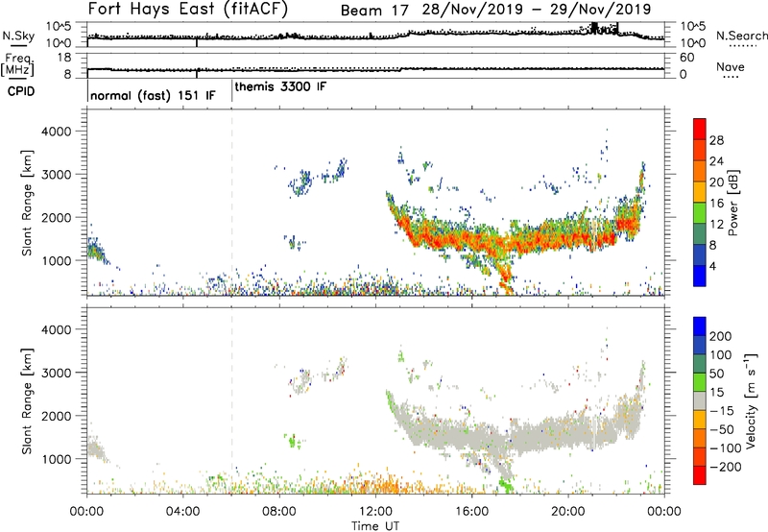
Task: Click the date range '28/Nov/2019 - 29/Nov/2019'
Action: pos(537,10)
